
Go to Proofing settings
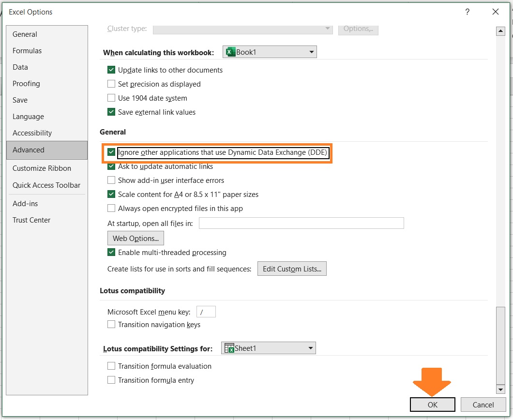point(47,83)
